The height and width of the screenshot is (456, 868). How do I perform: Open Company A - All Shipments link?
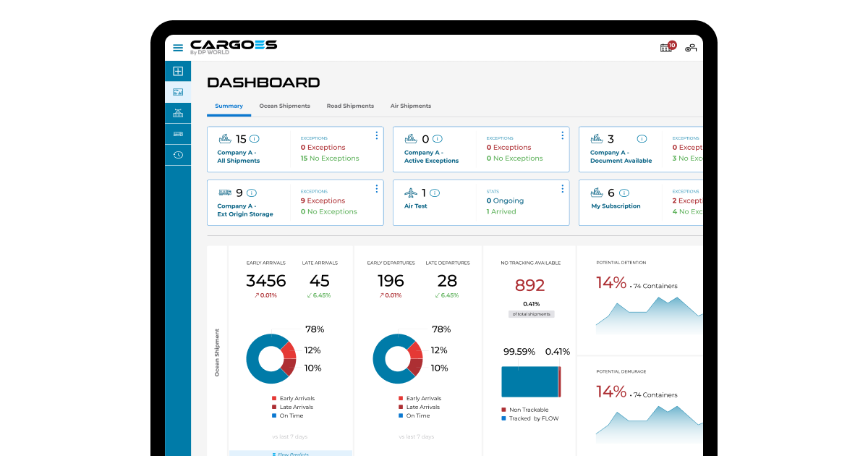[x=239, y=157]
